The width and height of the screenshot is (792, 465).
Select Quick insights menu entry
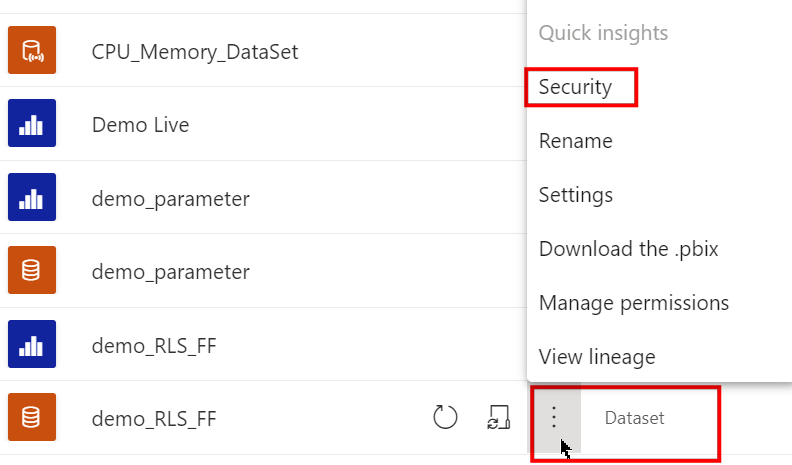coord(603,33)
